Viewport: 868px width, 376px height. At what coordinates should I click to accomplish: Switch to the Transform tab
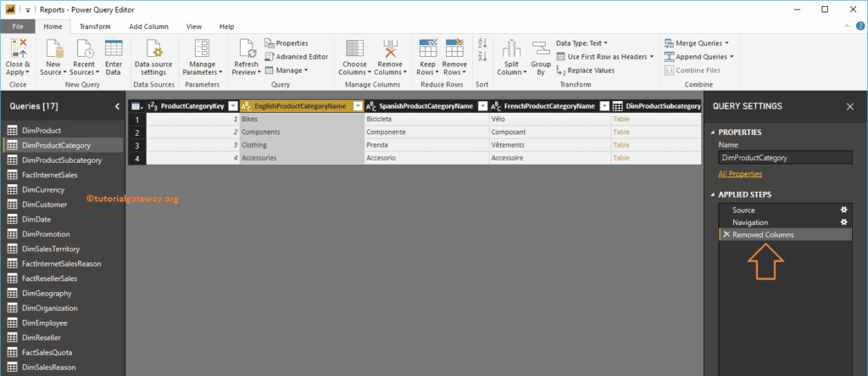[x=95, y=26]
